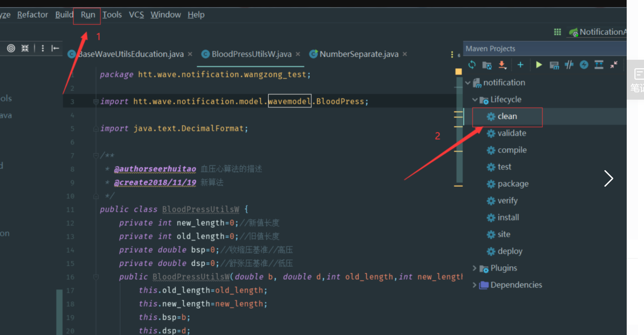Select the install lifecycle goal

tap(508, 218)
